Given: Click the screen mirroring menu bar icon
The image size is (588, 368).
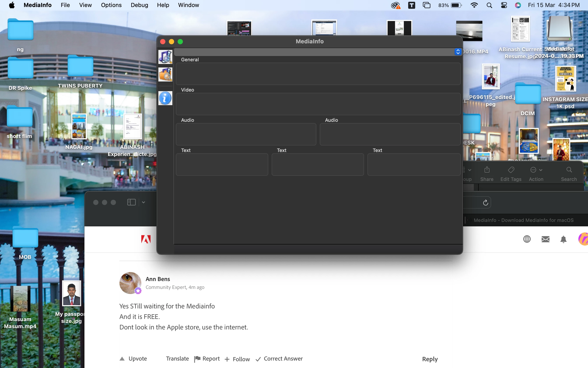Looking at the screenshot, I should [426, 5].
